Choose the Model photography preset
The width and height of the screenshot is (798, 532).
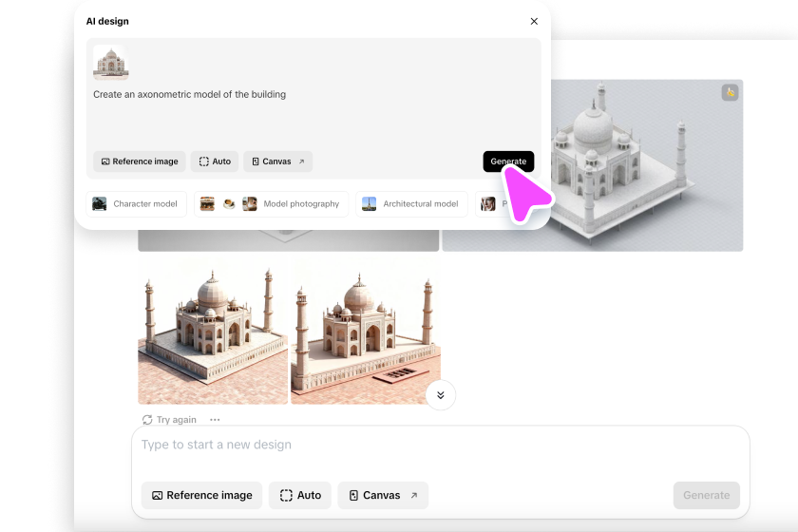[x=271, y=203]
